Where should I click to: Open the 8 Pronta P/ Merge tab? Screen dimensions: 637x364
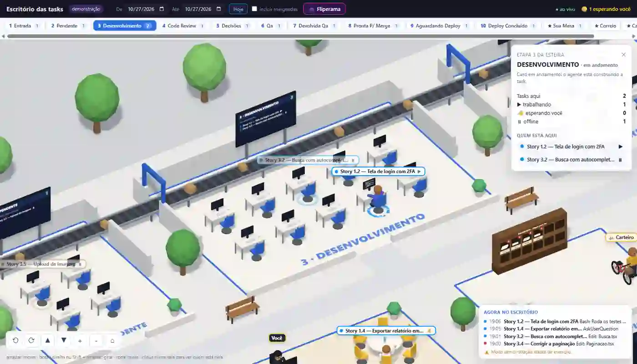point(374,26)
